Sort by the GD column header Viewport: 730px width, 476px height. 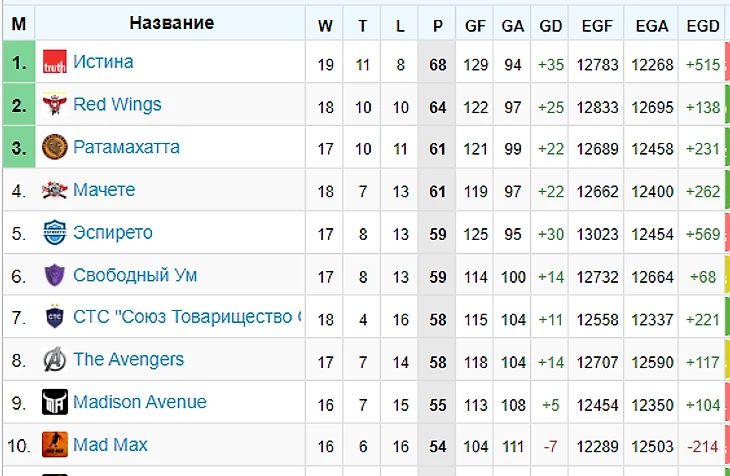(550, 25)
